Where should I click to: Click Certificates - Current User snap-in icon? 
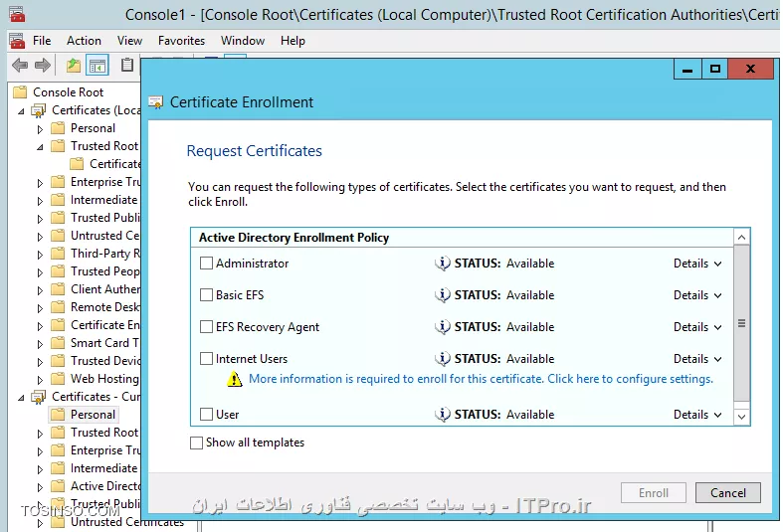click(39, 397)
